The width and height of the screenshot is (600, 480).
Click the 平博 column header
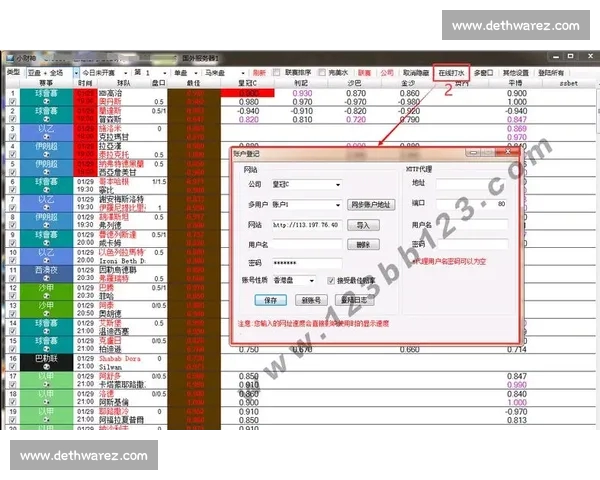(x=515, y=83)
